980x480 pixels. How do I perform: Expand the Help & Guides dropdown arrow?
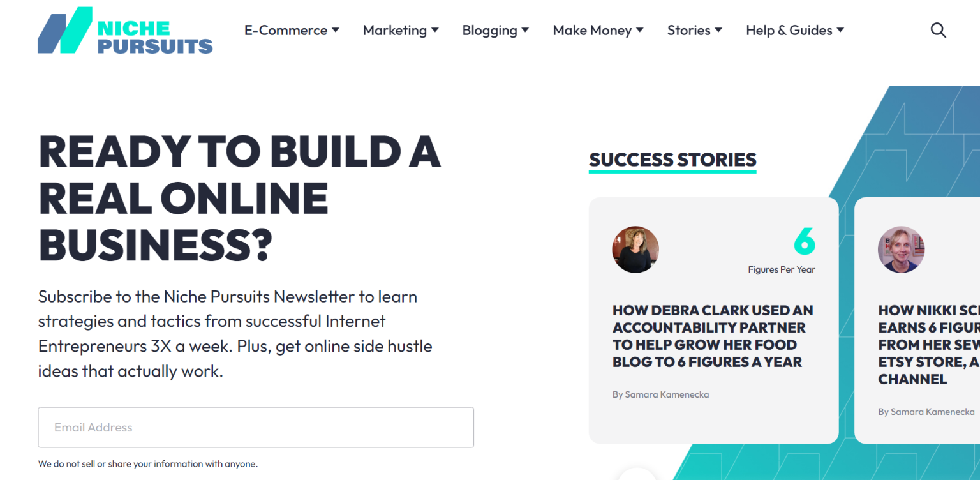pos(840,30)
